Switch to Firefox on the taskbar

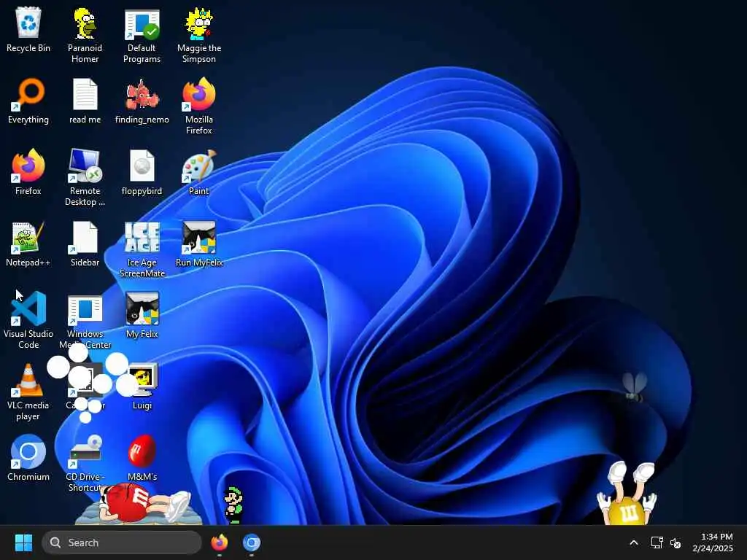coord(219,542)
